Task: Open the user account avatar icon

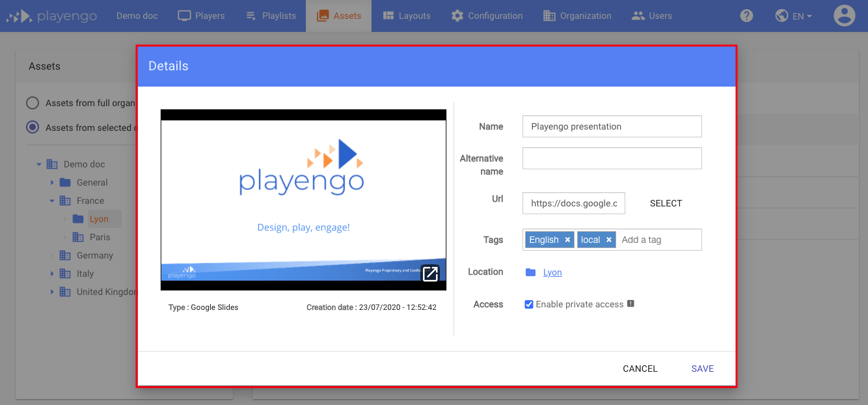Action: [844, 16]
